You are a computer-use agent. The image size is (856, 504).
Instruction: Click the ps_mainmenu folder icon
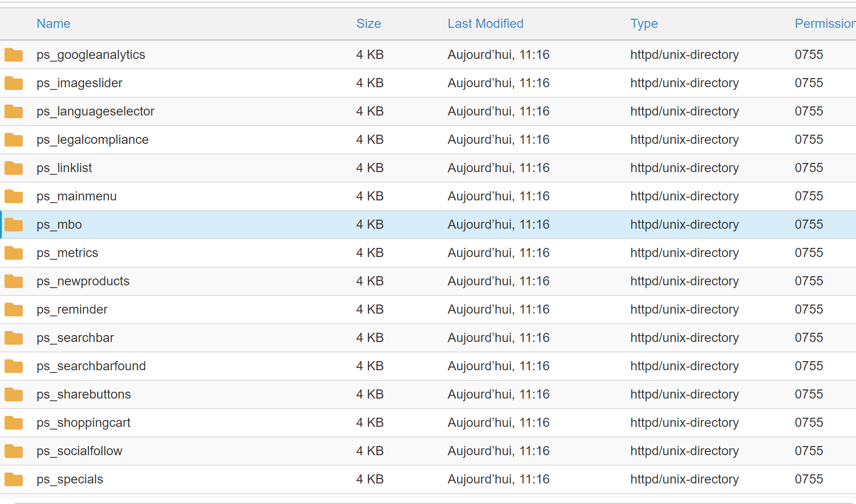[x=14, y=196]
